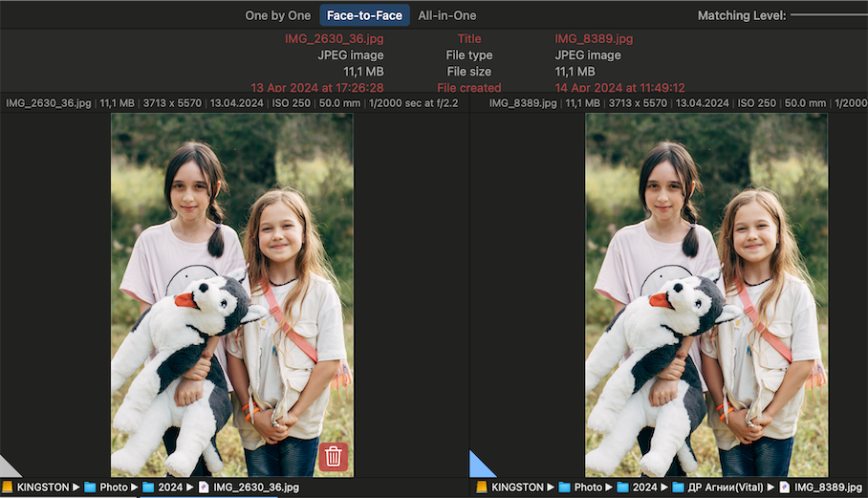Select the Face-to-Face tab

click(x=364, y=15)
